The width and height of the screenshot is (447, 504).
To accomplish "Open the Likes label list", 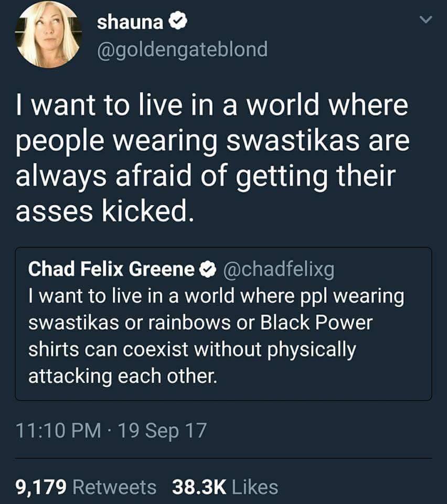I will coord(254,487).
